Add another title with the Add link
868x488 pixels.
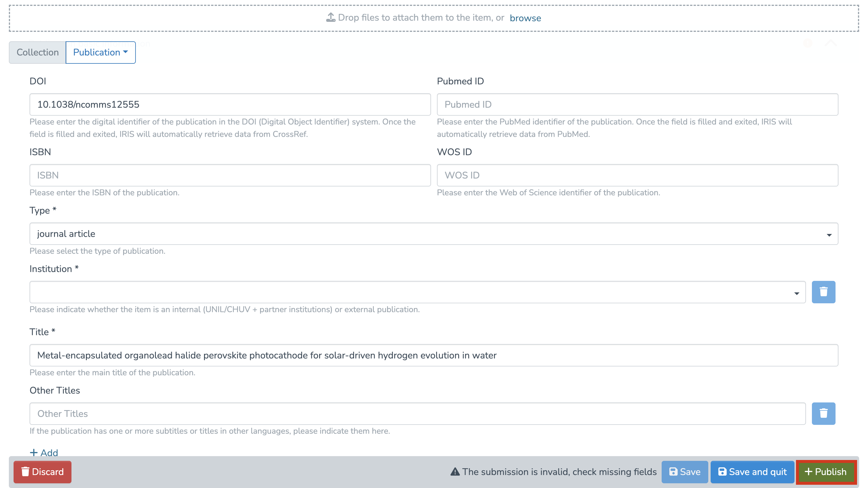44,452
